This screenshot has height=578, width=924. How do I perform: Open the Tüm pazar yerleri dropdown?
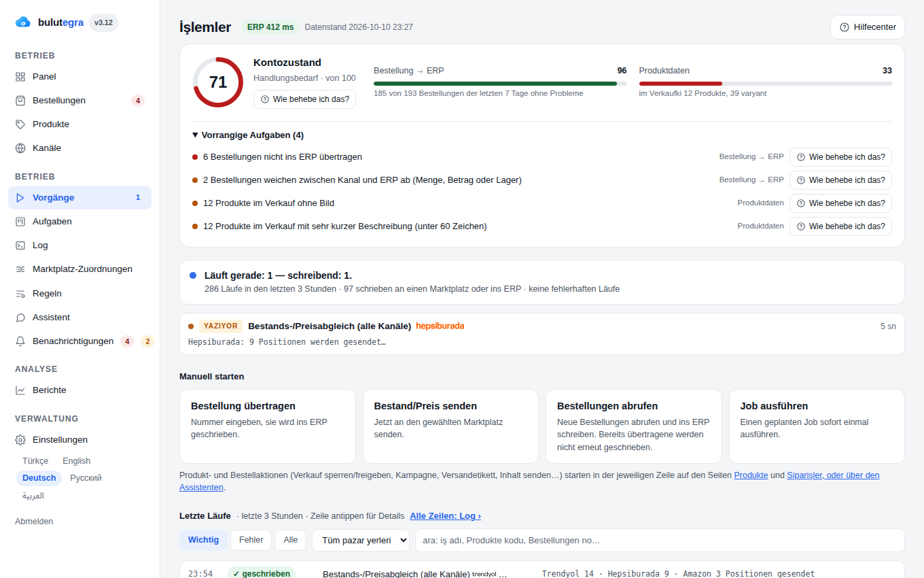pos(361,540)
